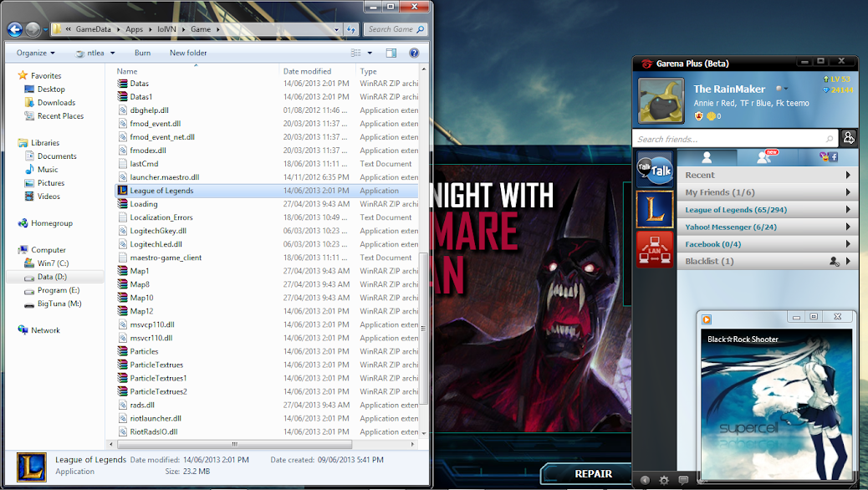
Task: Open the red LAN games icon in Garena
Action: pos(654,249)
